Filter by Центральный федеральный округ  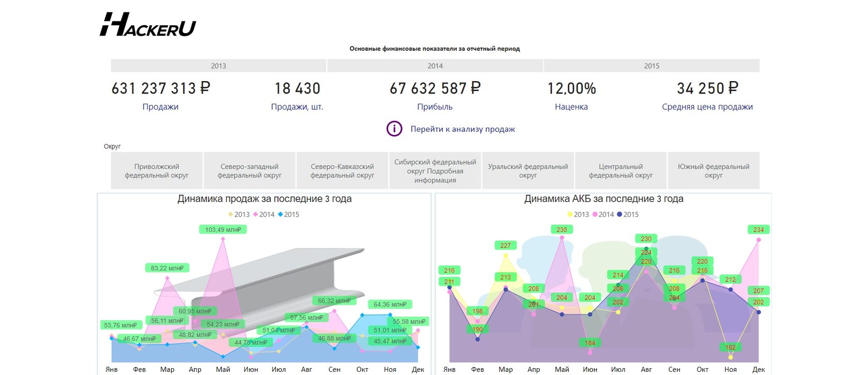tap(621, 170)
